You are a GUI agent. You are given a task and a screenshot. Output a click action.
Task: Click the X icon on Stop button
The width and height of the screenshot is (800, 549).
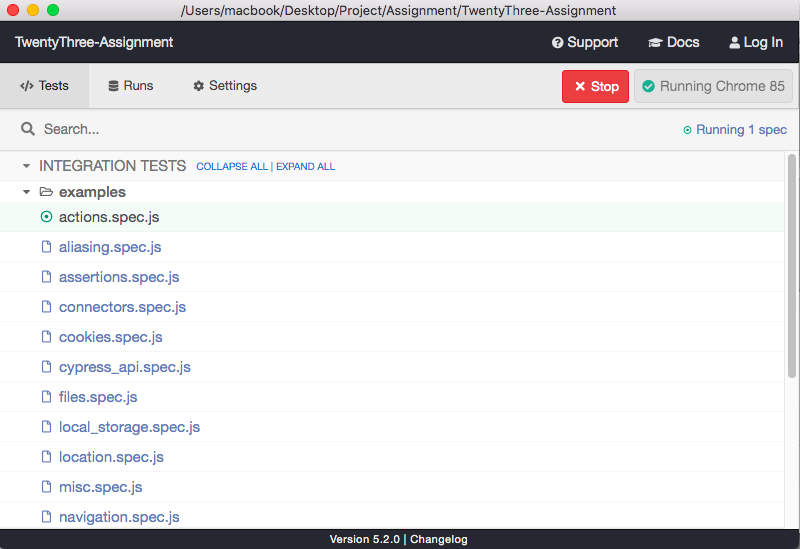pyautogui.click(x=580, y=86)
